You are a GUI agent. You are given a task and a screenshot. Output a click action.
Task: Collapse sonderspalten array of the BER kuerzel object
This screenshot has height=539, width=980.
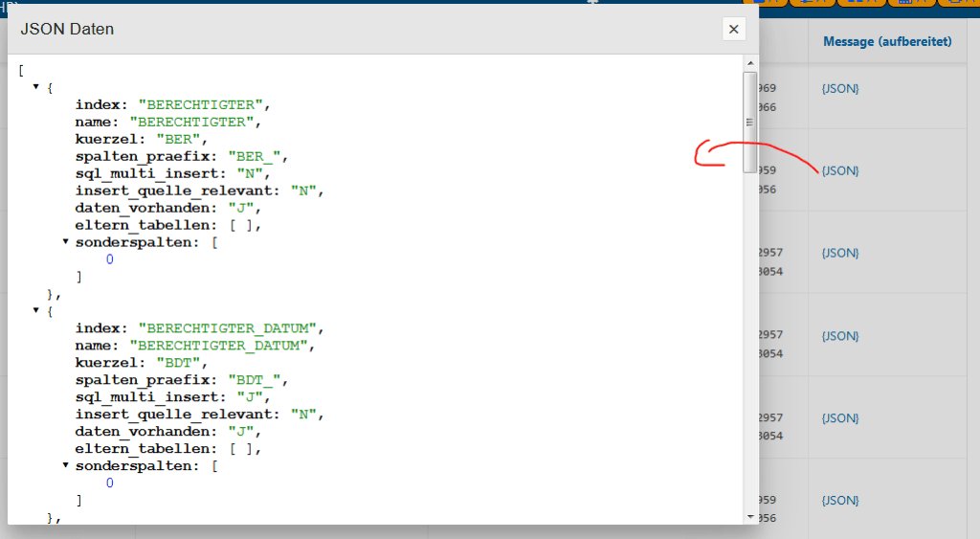66,241
